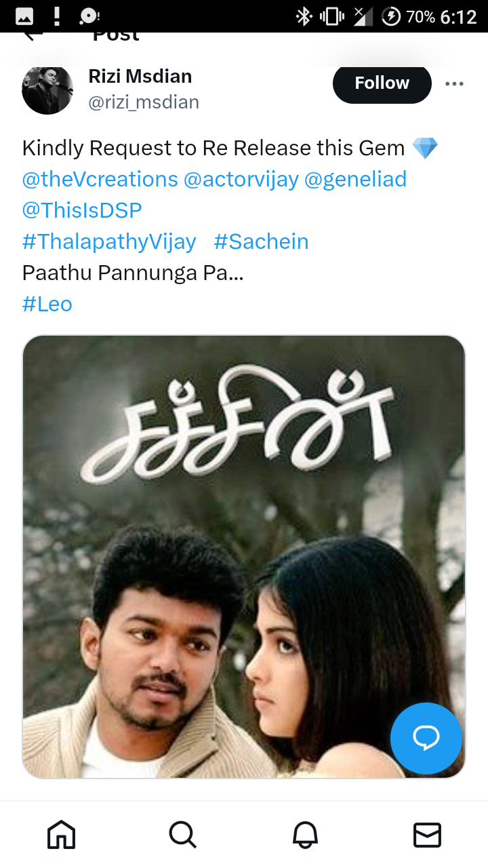Image resolution: width=488 pixels, height=868 pixels.
Task: Tap the Bluetooth icon in status bar
Action: point(304,16)
